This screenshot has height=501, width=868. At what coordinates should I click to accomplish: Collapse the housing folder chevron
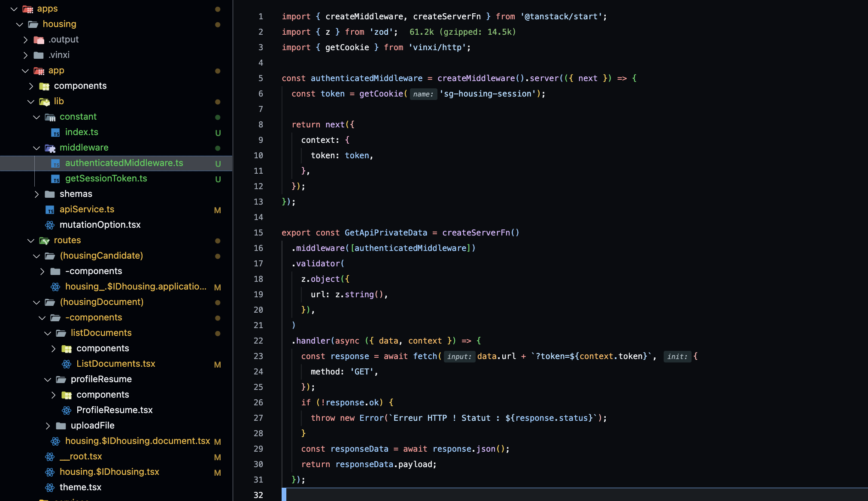pos(20,24)
